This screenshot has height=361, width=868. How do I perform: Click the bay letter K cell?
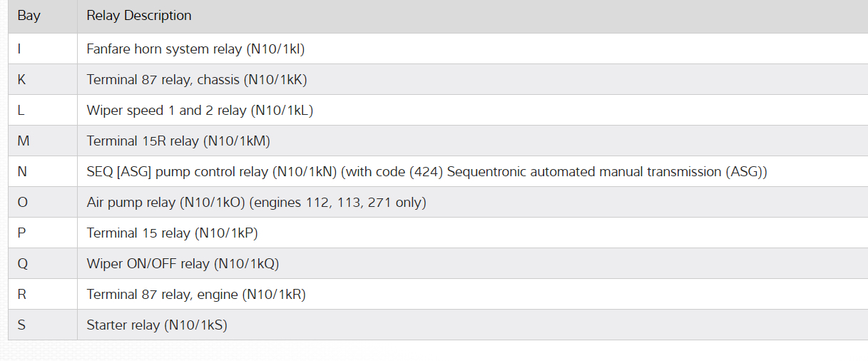[x=21, y=80]
